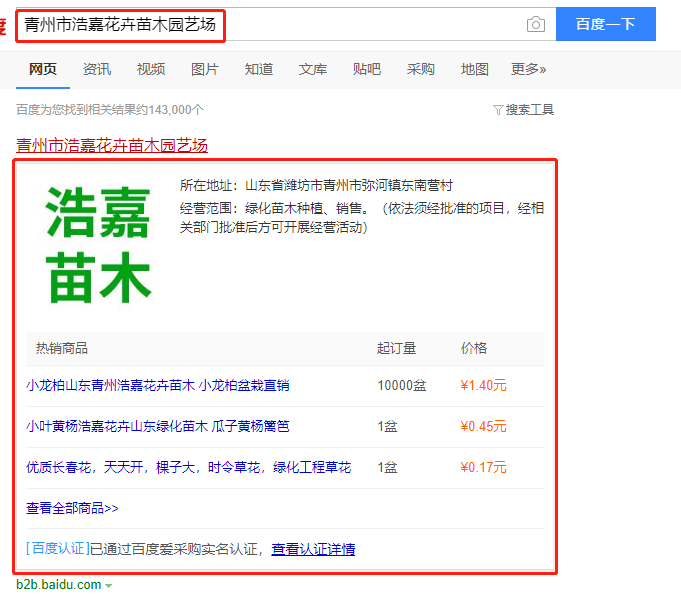681x606 pixels.
Task: Expand the b2b.baidu.com dropdown arrow
Action: [x=109, y=585]
